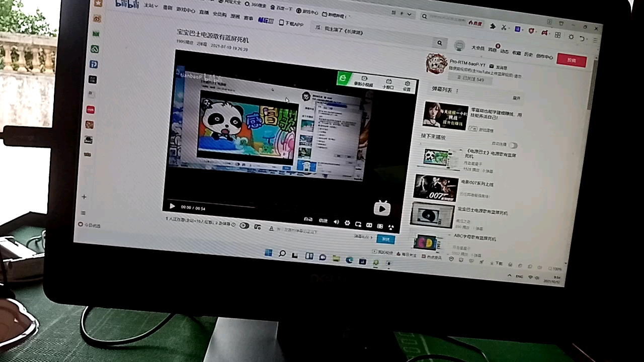Screen dimensions: 644x362
Task: Open the player settings gear icon
Action: click(347, 223)
